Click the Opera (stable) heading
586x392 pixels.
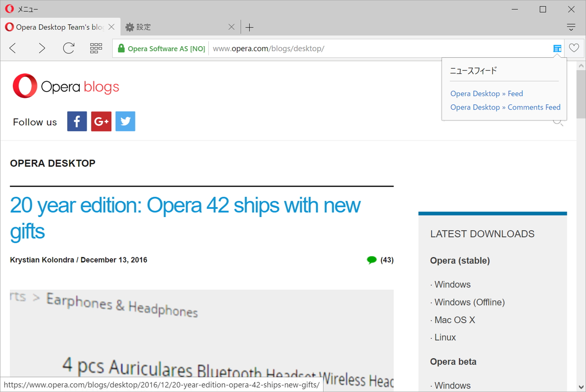click(x=460, y=261)
